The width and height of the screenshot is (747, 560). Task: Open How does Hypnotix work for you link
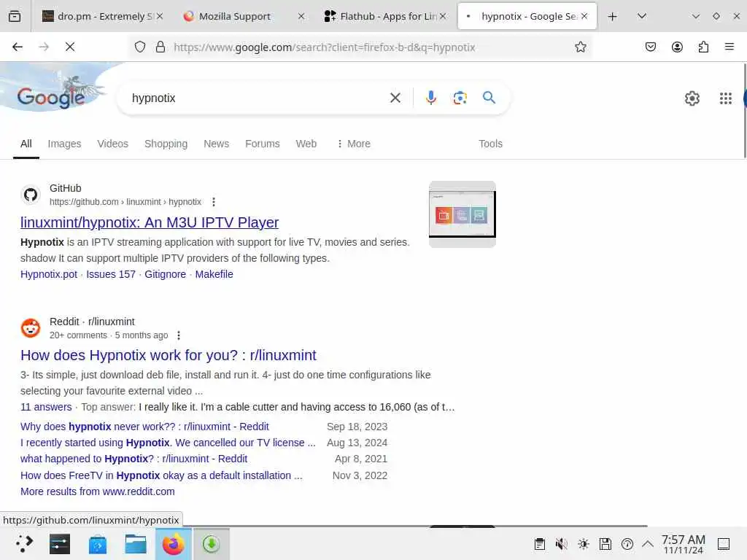tap(169, 355)
